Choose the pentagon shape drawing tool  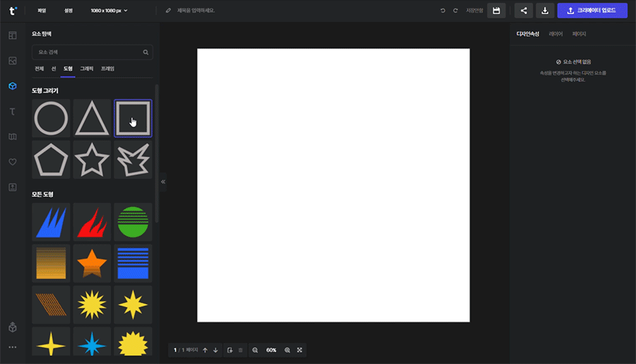pos(51,160)
